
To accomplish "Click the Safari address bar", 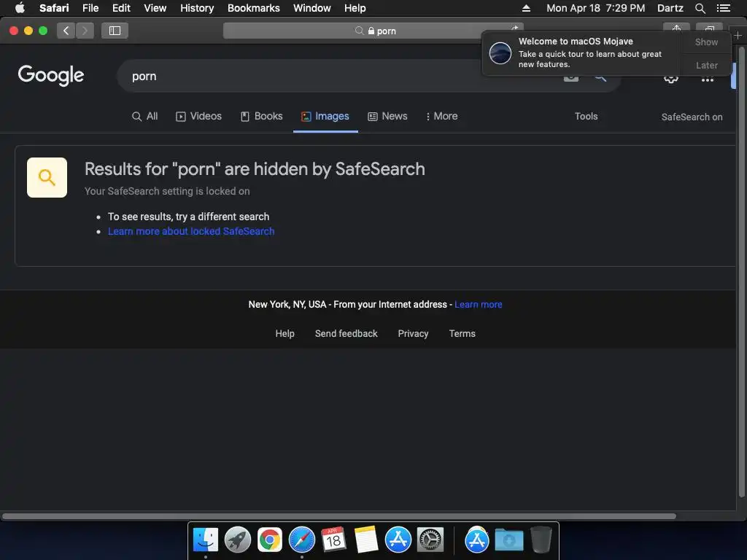I will (373, 31).
